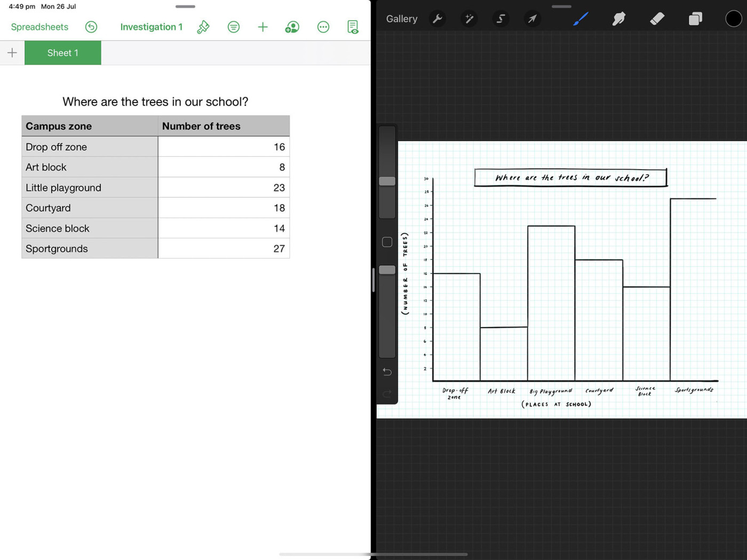Open the Adjustments magic wand menu
This screenshot has width=747, height=560.
coord(469,19)
